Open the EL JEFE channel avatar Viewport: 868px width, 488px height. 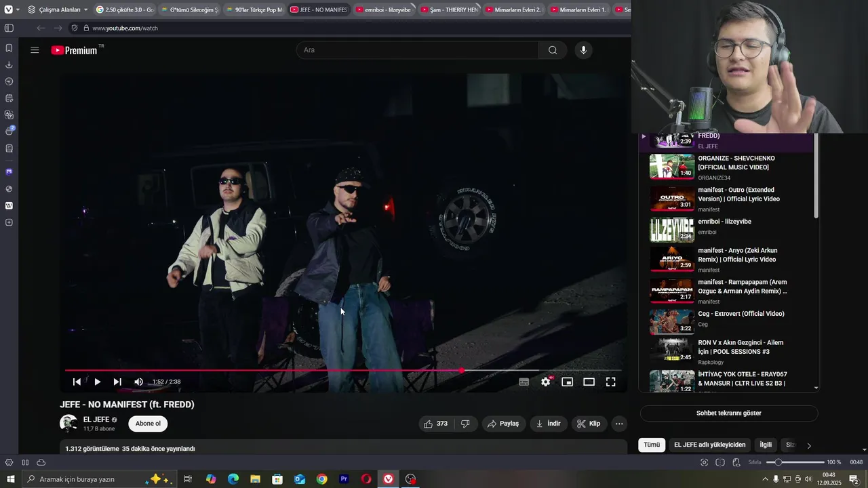coord(68,424)
